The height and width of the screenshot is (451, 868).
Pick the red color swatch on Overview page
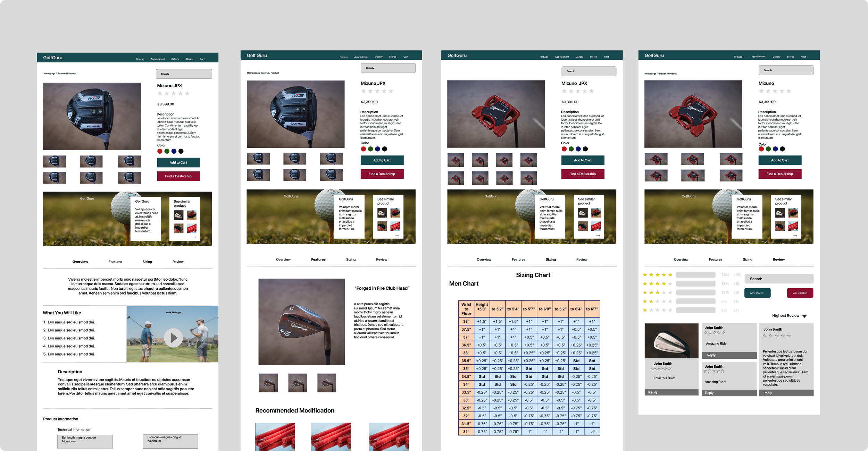point(160,151)
